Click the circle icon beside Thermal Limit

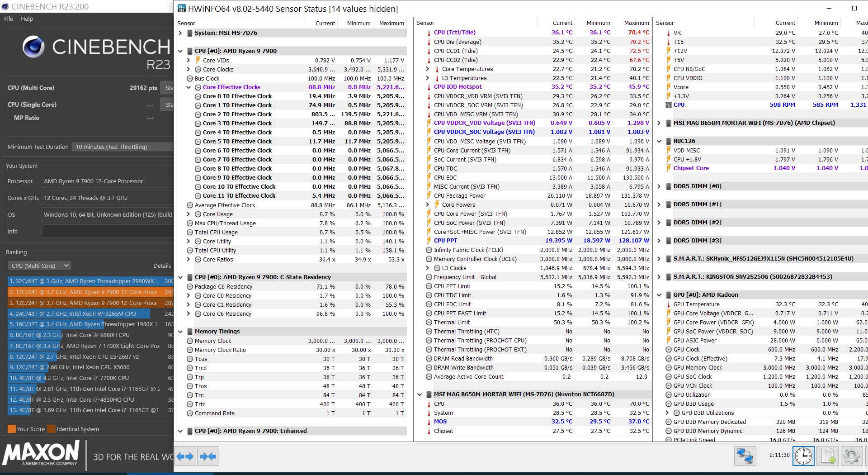[429, 323]
